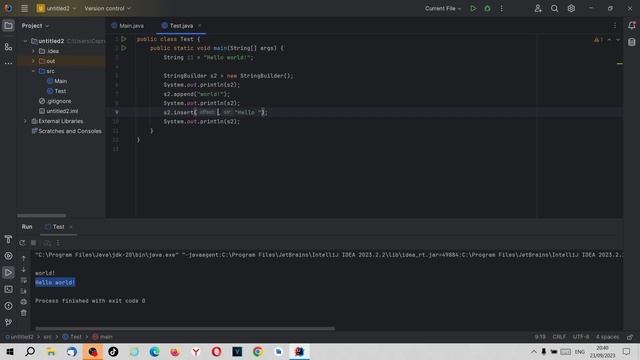640x360 pixels.
Task: Open 4 spaces indent settings
Action: [607, 337]
